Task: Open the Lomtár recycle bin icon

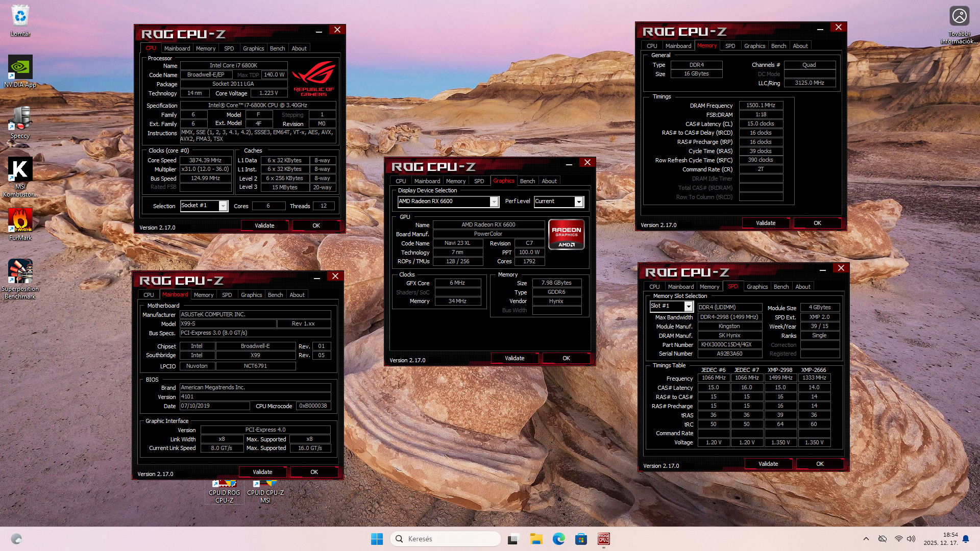Action: click(x=20, y=17)
